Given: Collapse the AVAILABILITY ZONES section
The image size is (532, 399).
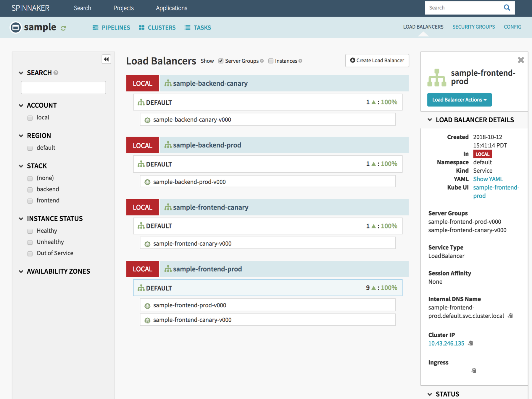Looking at the screenshot, I should tap(21, 271).
